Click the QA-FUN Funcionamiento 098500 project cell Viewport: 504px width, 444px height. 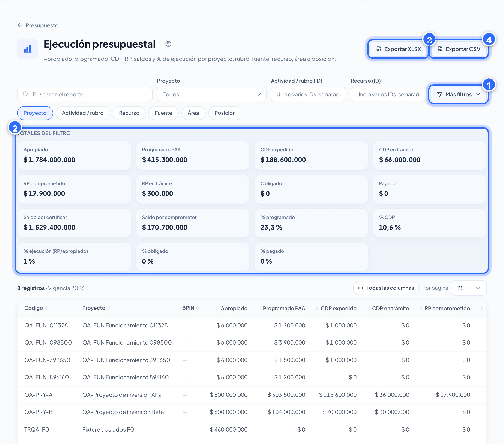point(127,343)
